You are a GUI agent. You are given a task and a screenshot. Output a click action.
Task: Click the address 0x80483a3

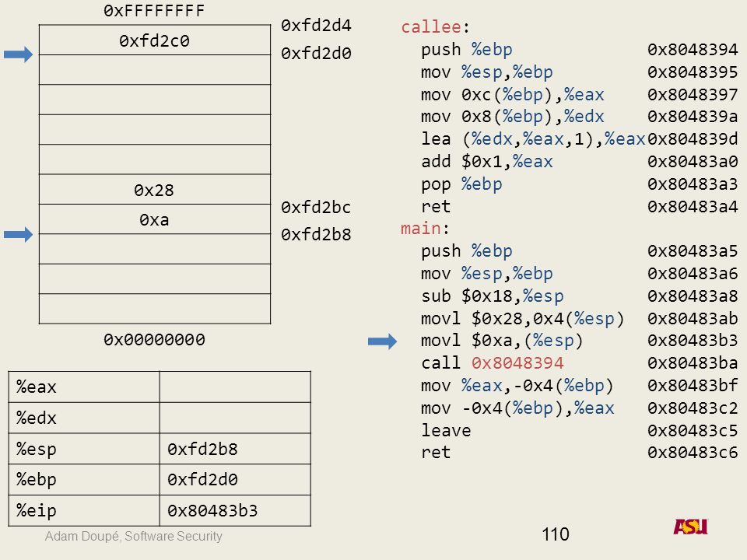point(693,184)
